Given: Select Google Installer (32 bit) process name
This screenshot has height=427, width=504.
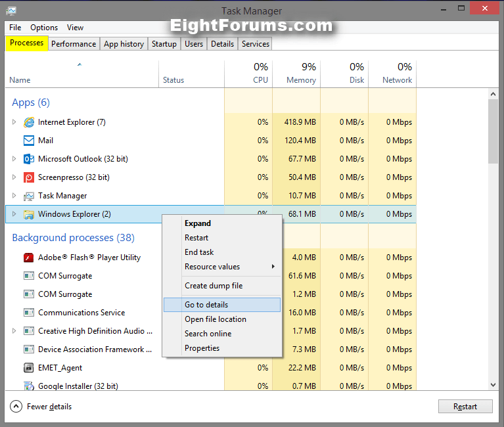Looking at the screenshot, I should (x=78, y=386).
